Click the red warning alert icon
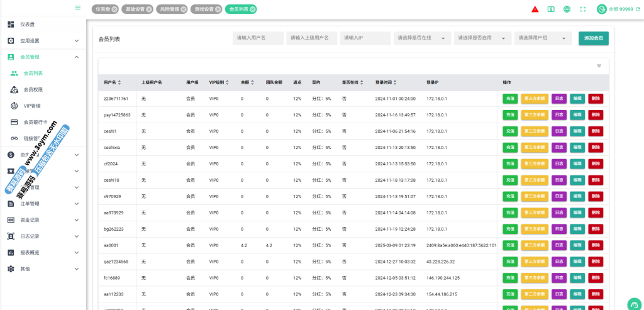The width and height of the screenshot is (644, 310). point(535,9)
